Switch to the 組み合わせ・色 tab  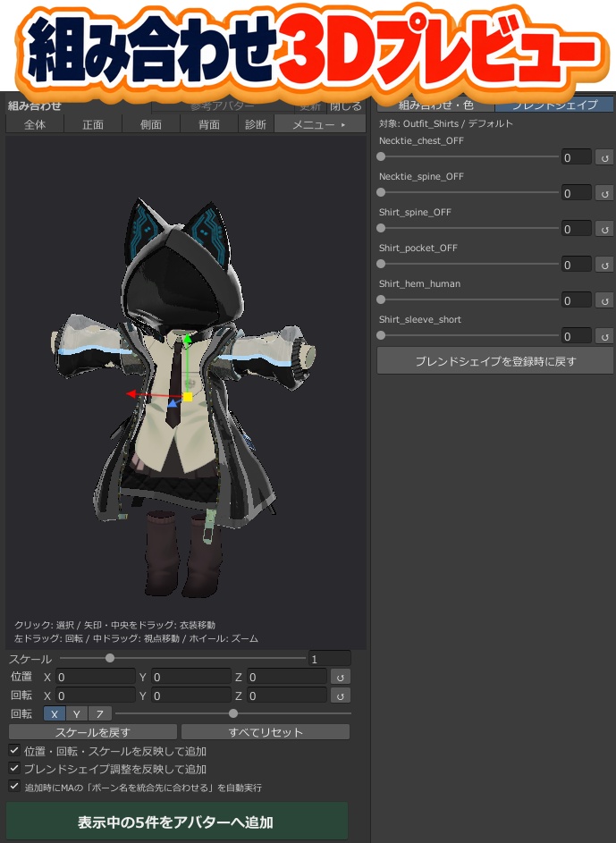point(436,105)
